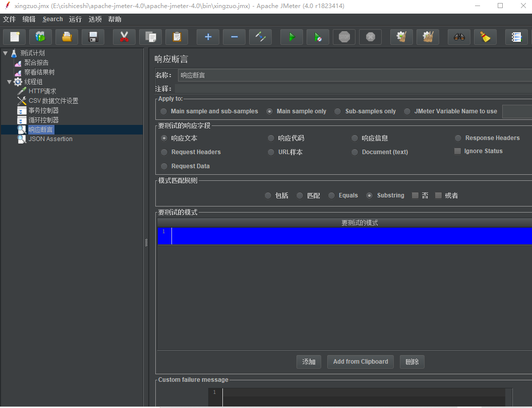Select the JSON Assertion node
The width and height of the screenshot is (532, 408).
tap(50, 139)
